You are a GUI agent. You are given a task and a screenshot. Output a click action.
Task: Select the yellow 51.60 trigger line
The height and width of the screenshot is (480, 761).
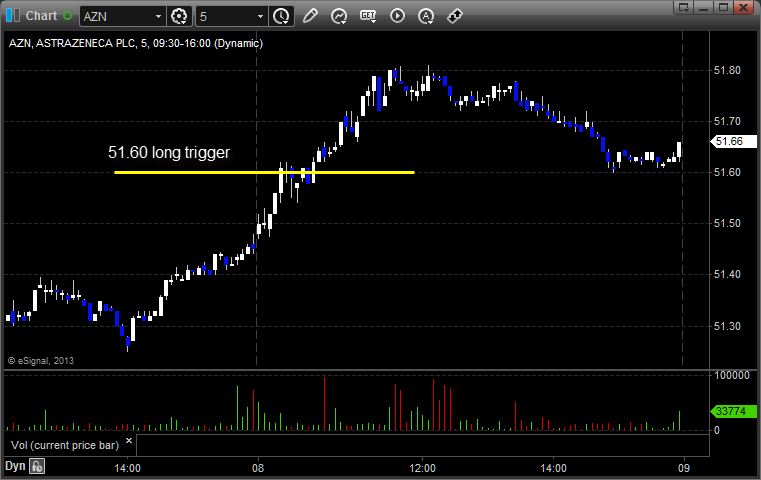point(264,172)
